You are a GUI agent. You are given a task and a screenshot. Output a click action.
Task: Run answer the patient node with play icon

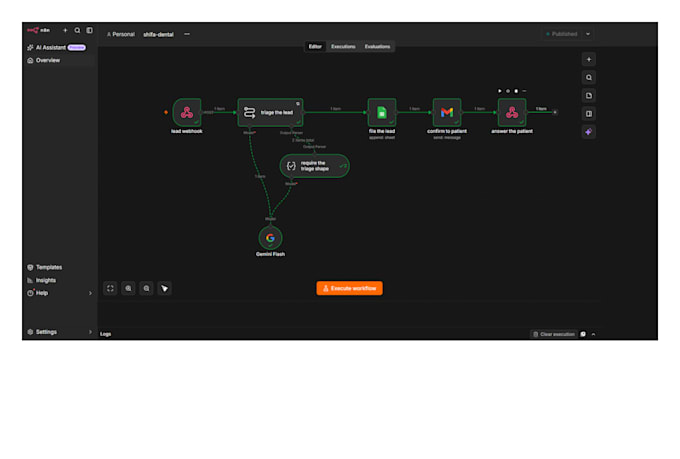tap(500, 91)
